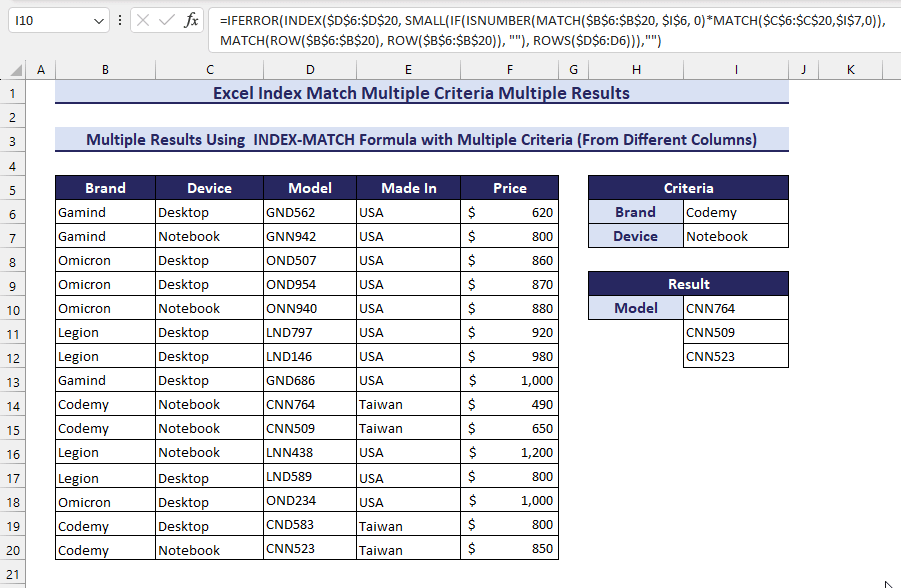Select the cell containing Gamind in row 6
Viewport: 901px width, 588px height.
pos(105,212)
